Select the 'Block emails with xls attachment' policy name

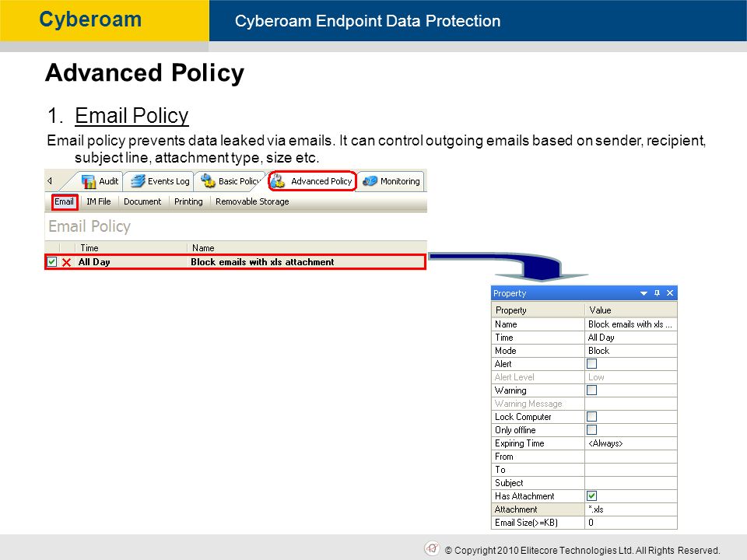pos(262,262)
